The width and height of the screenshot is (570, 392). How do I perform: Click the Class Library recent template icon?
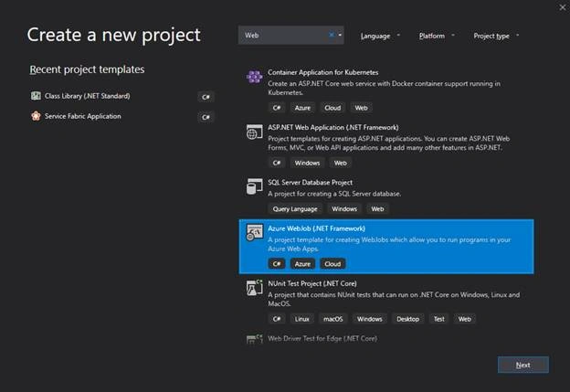pos(36,96)
